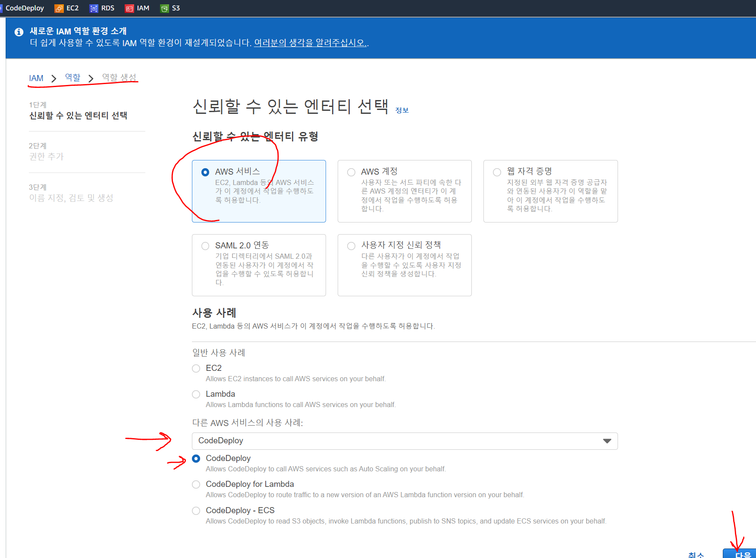This screenshot has width=756, height=558.
Task: Click the 다른 AWS 서비스의 사용 사례 label
Action: pyautogui.click(x=248, y=423)
